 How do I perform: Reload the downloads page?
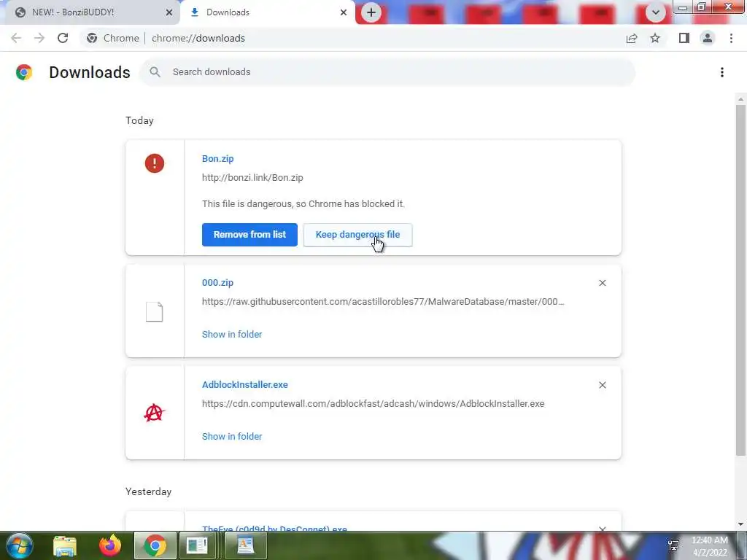tap(63, 38)
